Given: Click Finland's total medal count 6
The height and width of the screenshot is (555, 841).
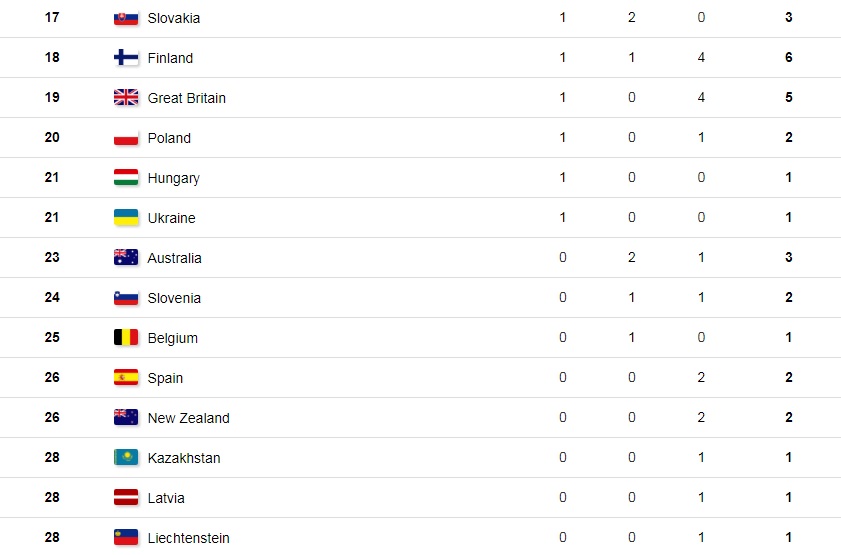Looking at the screenshot, I should [789, 58].
